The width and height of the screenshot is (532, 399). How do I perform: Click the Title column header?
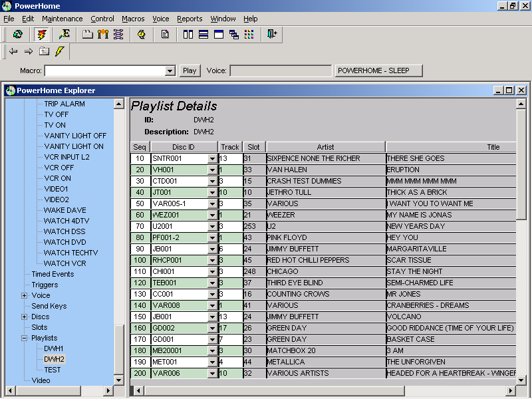tap(452, 147)
